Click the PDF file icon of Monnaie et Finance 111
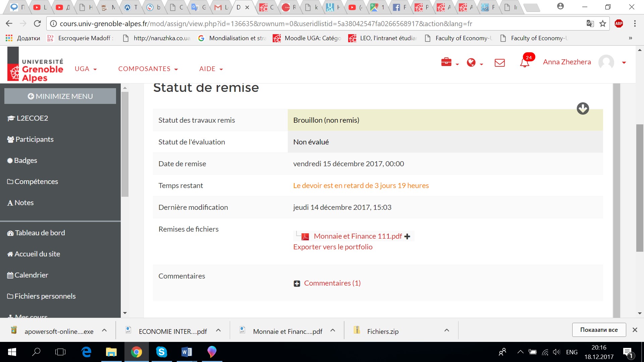 tap(305, 237)
